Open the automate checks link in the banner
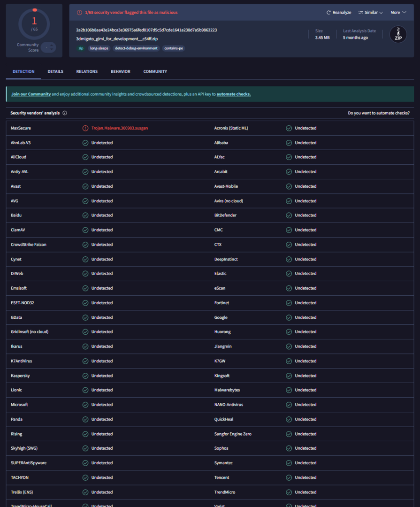420x507 pixels. (x=233, y=94)
